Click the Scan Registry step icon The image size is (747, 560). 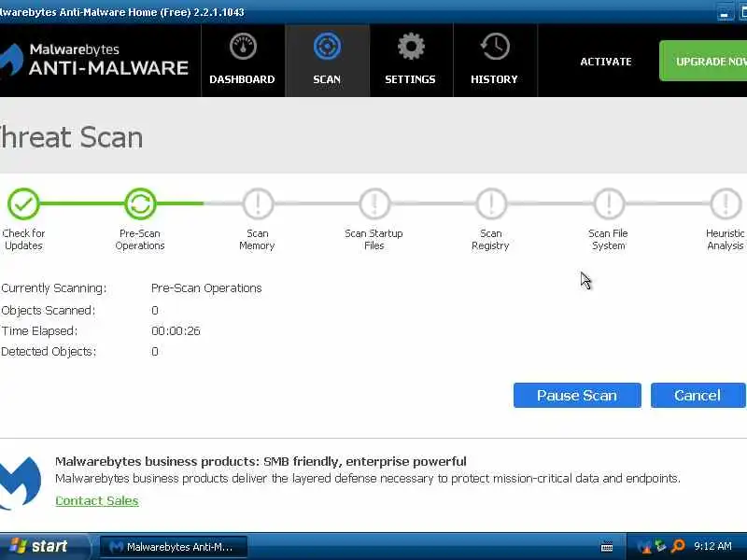pyautogui.click(x=492, y=203)
